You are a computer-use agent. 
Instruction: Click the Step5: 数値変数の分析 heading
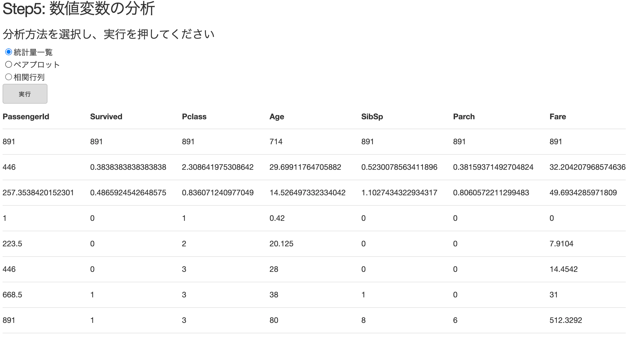(x=79, y=8)
